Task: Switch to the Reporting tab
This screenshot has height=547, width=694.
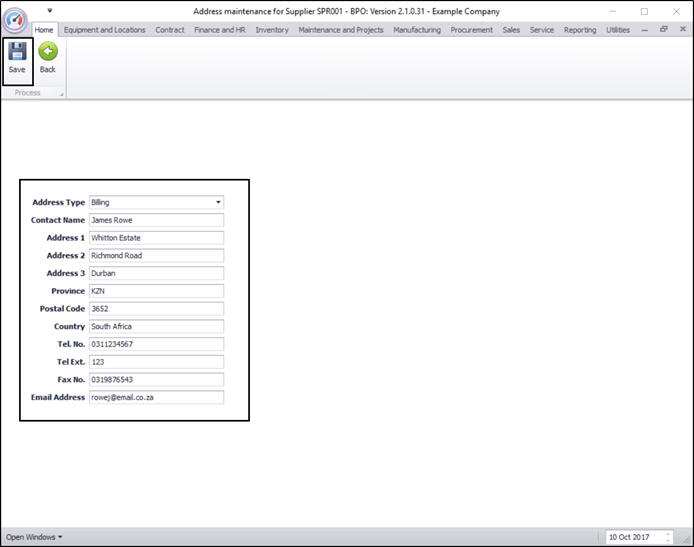Action: point(580,30)
